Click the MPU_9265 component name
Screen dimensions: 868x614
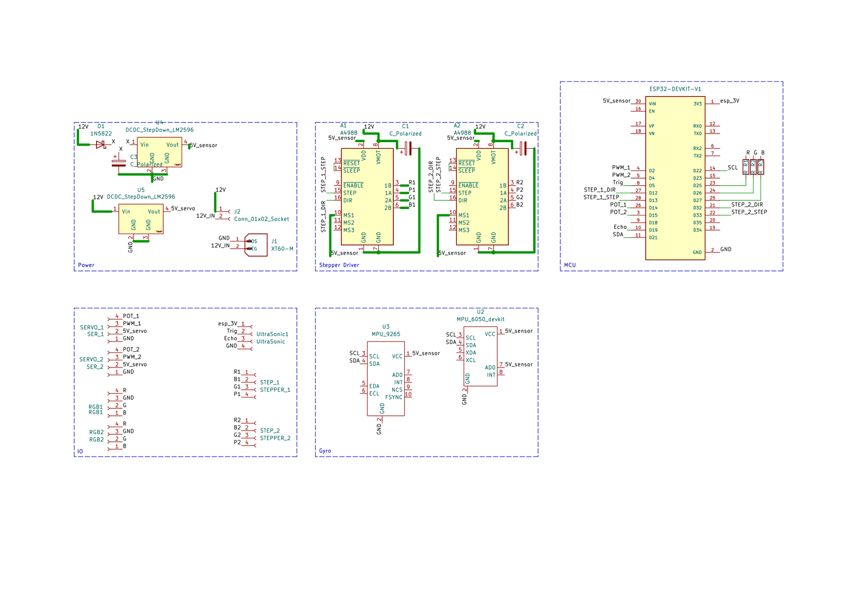tap(386, 334)
